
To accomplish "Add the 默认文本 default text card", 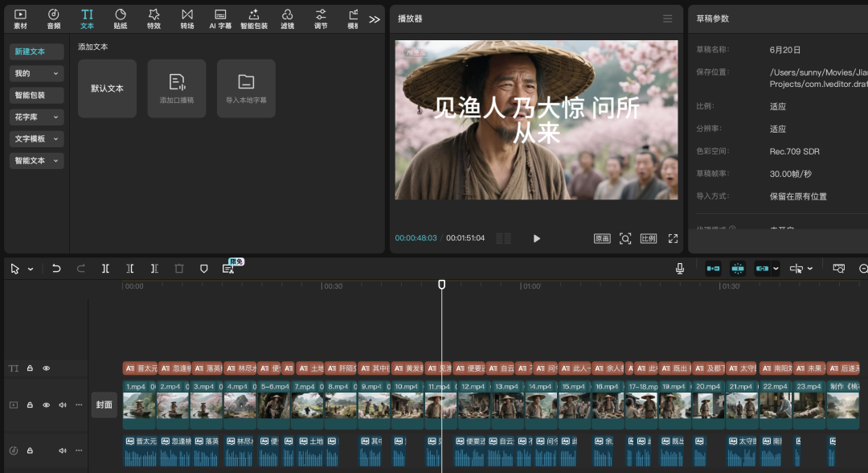I will tap(108, 88).
